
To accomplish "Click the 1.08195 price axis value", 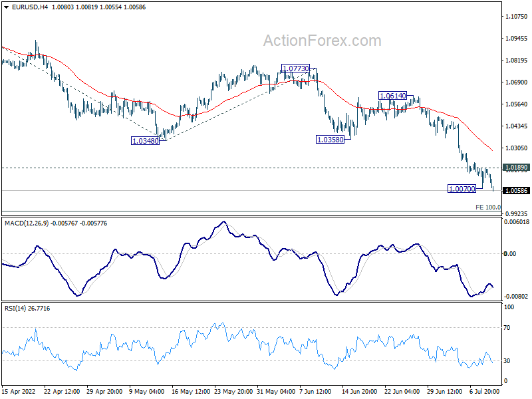I will coord(517,61).
